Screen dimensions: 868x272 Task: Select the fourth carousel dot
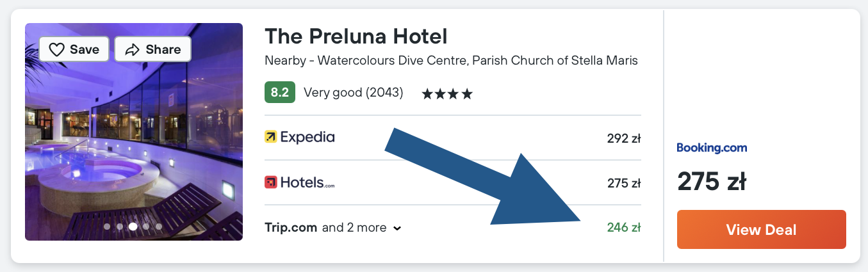(146, 226)
